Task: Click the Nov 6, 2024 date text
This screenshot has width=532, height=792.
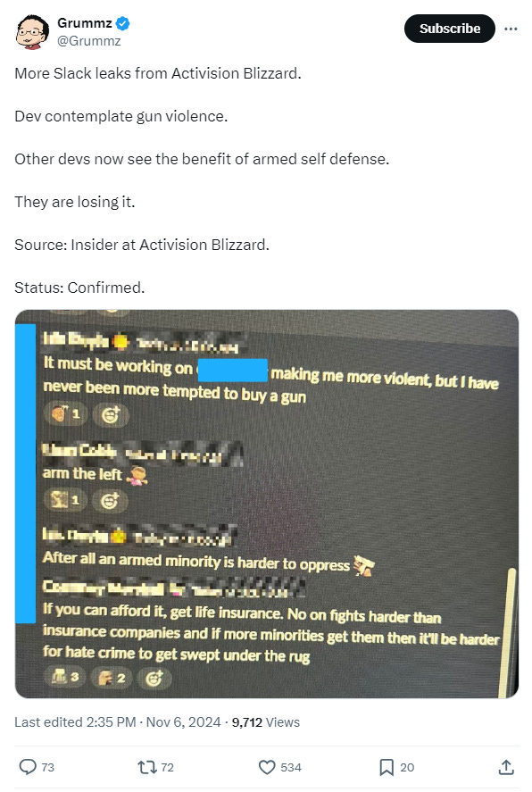Action: [x=183, y=722]
